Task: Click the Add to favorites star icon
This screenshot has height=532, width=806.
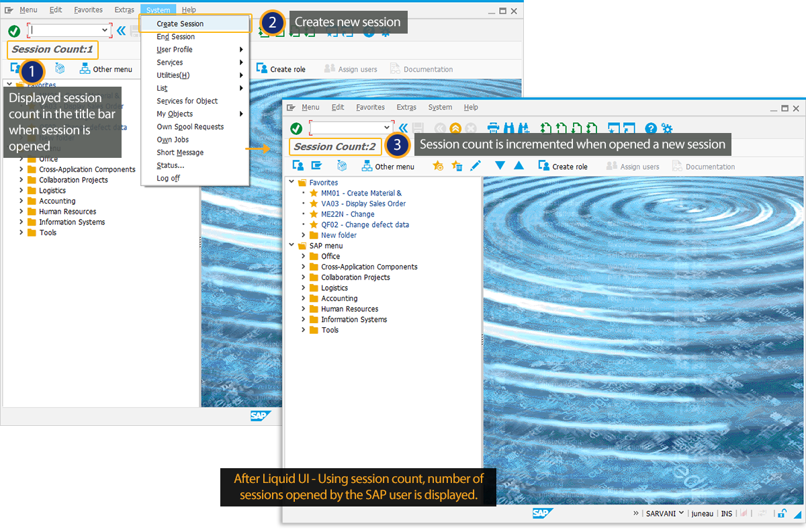Action: pyautogui.click(x=438, y=166)
